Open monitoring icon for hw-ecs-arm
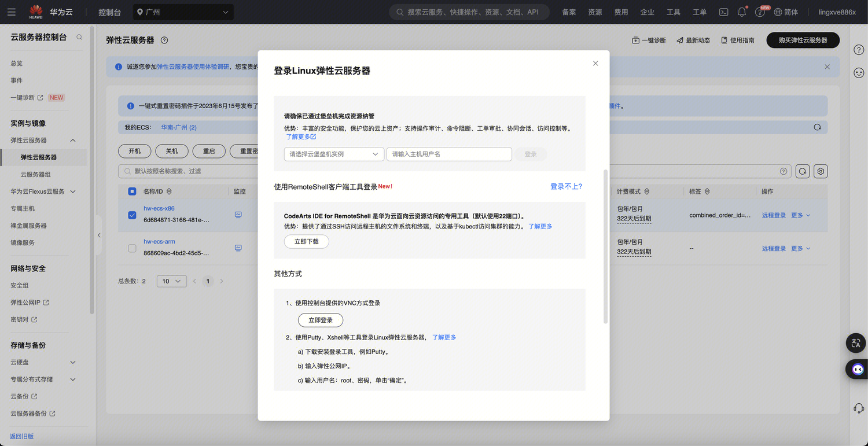Image resolution: width=868 pixels, height=446 pixels. pyautogui.click(x=238, y=248)
